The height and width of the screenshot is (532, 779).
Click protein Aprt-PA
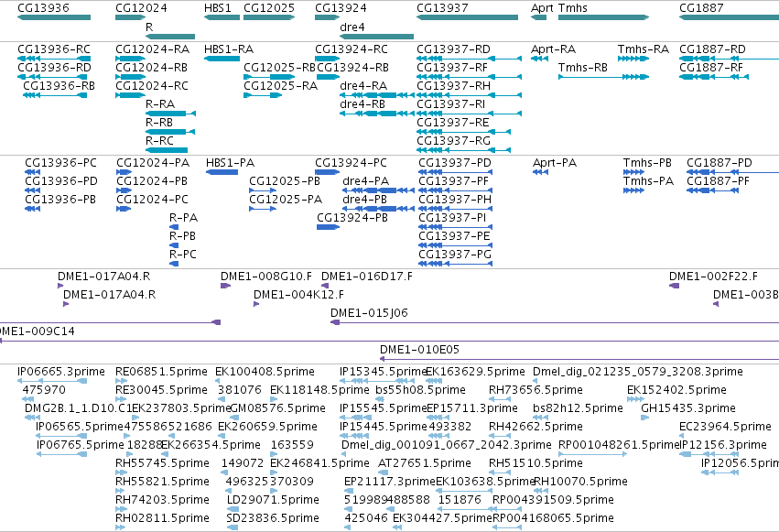pyautogui.click(x=555, y=163)
